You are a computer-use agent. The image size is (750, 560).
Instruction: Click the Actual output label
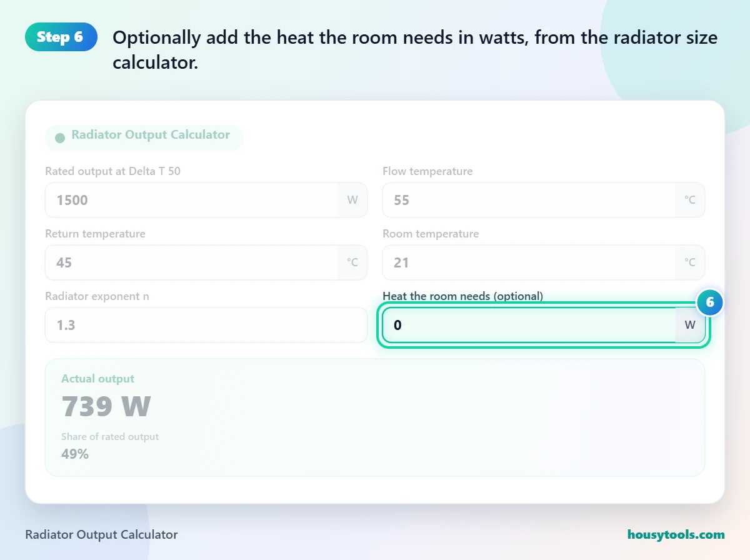click(97, 379)
